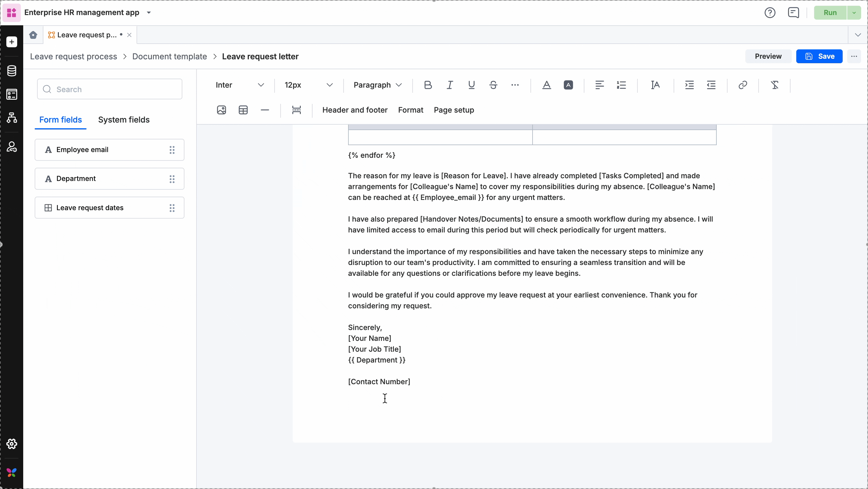Open the forms icon in left sidebar
Viewport: 868px width, 489px height.
tap(12, 95)
